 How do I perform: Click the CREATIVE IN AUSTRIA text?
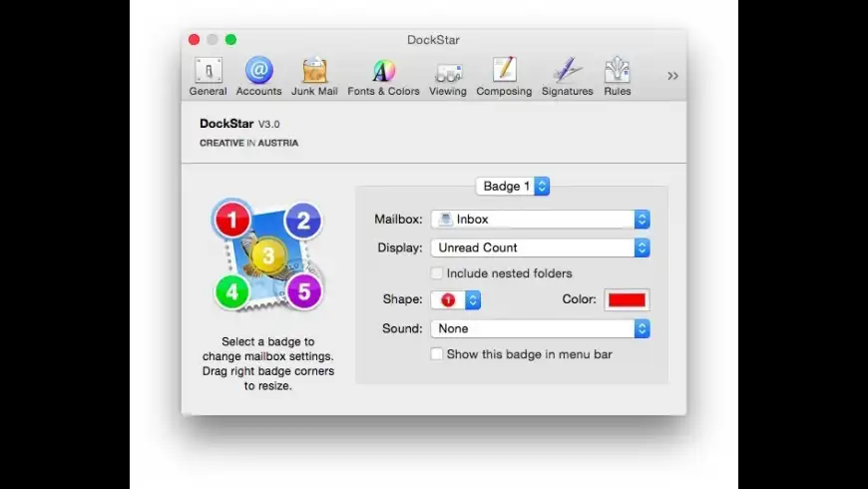click(248, 143)
